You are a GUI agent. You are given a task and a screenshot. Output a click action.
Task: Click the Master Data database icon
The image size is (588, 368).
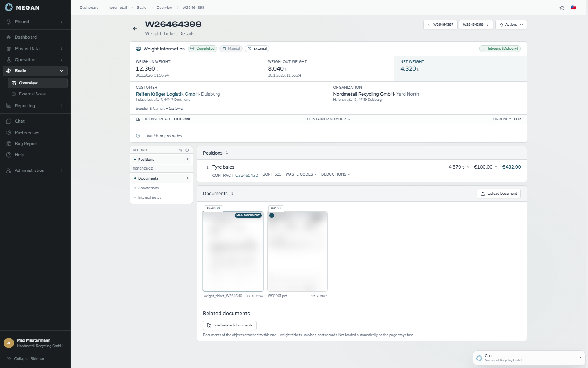(x=9, y=49)
